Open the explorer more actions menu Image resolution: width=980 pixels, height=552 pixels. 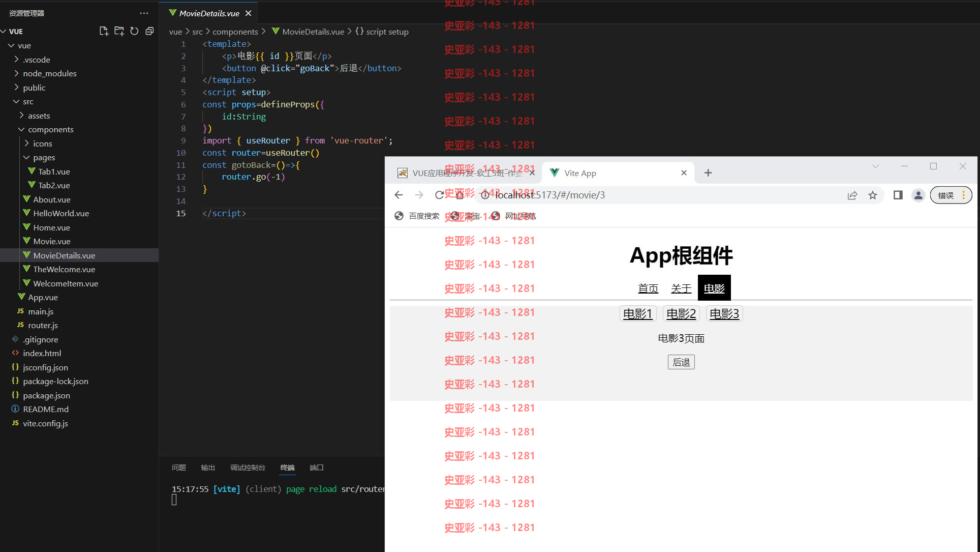pos(144,13)
